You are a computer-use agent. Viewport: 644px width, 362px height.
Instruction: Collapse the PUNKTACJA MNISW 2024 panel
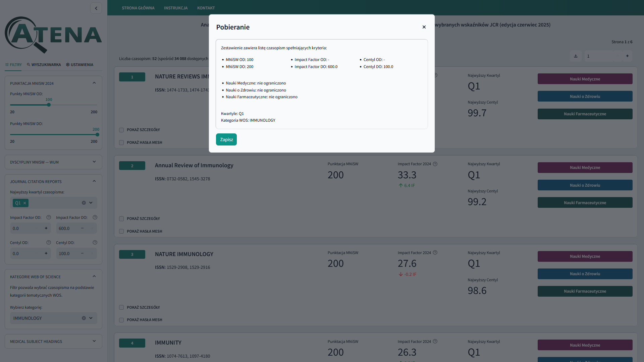point(94,83)
